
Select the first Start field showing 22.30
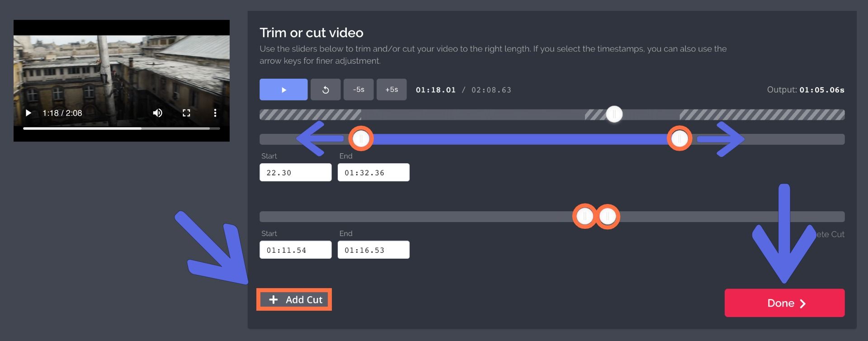tap(295, 172)
